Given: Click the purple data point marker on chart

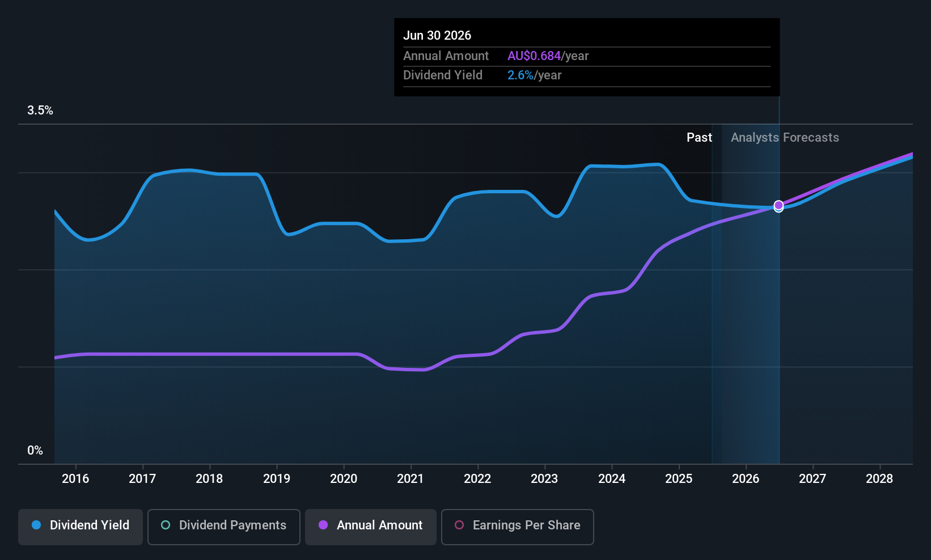Looking at the screenshot, I should click(778, 205).
